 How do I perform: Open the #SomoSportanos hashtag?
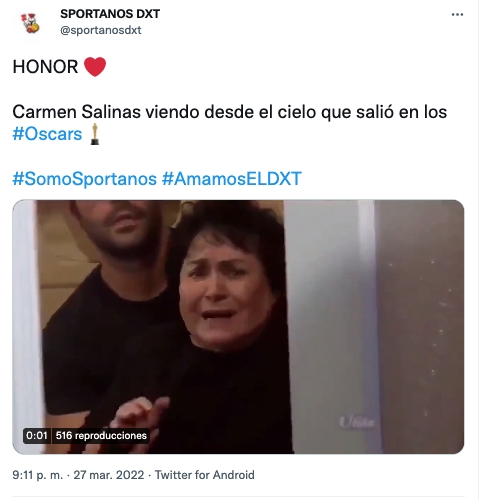84,179
